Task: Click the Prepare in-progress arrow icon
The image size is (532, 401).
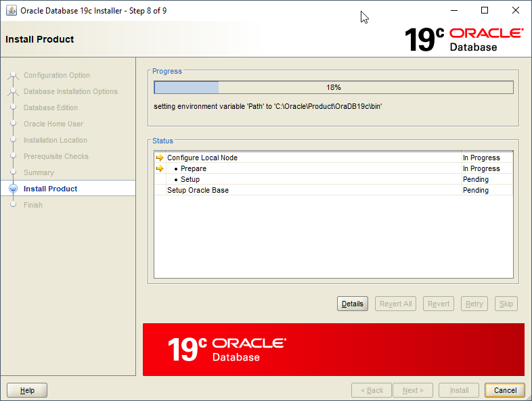Action: 160,168
